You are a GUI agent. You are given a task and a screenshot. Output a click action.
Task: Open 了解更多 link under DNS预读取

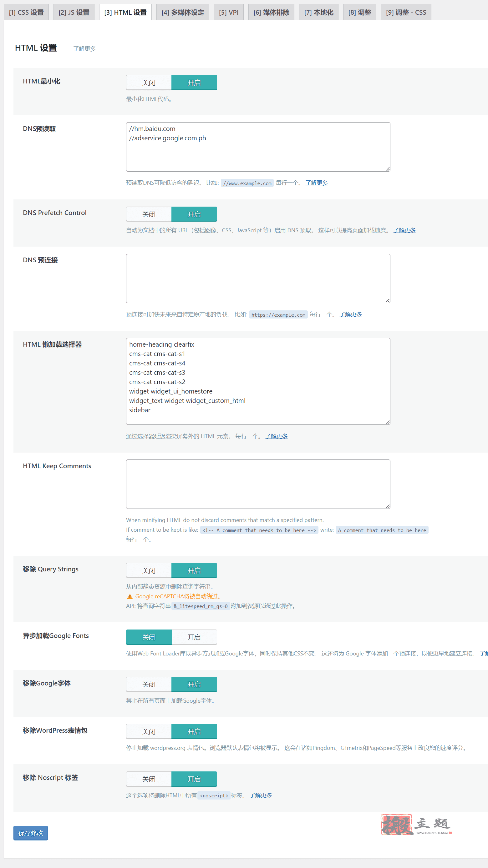point(317,183)
